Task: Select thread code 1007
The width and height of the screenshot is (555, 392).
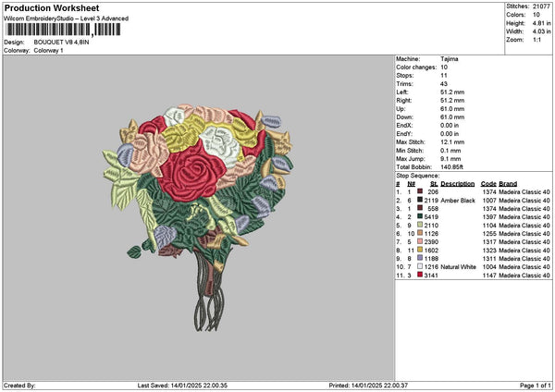Action: [x=489, y=201]
